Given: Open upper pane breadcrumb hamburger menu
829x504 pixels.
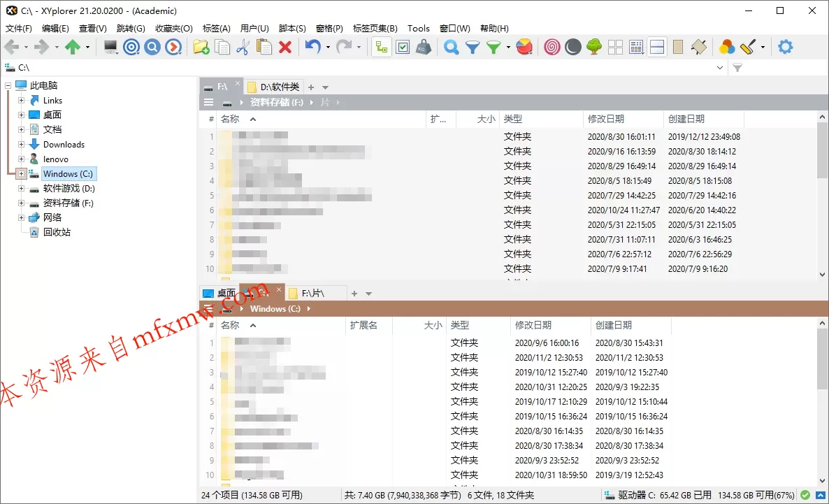Looking at the screenshot, I should click(x=209, y=102).
